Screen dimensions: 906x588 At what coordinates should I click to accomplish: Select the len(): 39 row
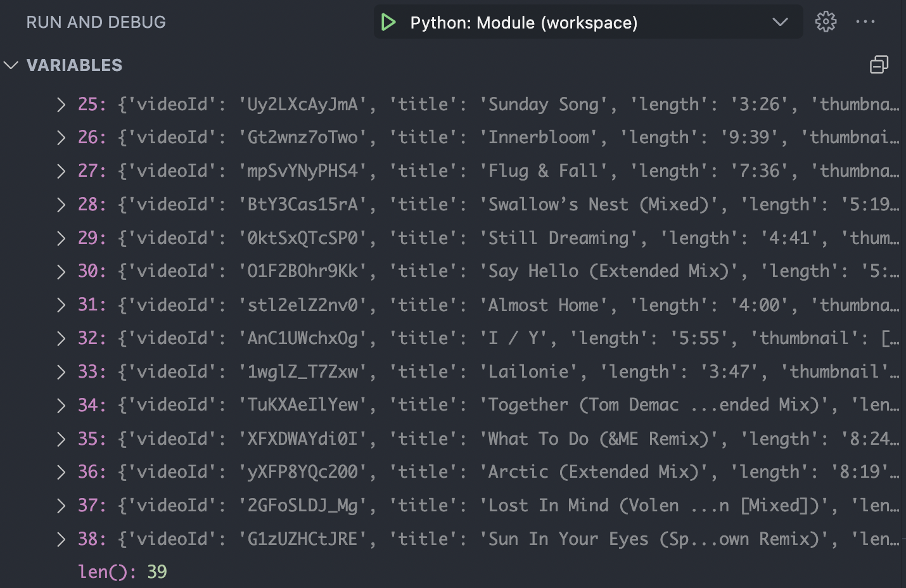(x=452, y=572)
